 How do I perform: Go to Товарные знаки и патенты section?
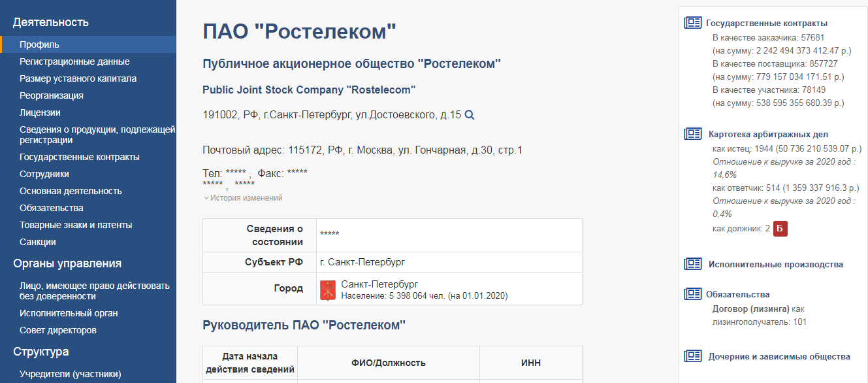tap(76, 225)
